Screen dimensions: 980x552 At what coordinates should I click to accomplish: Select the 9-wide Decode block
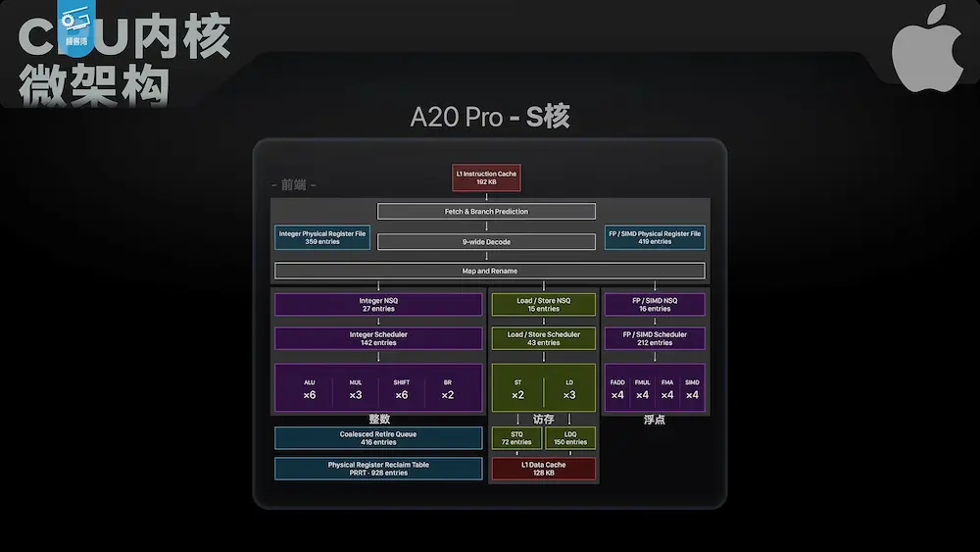pyautogui.click(x=486, y=242)
